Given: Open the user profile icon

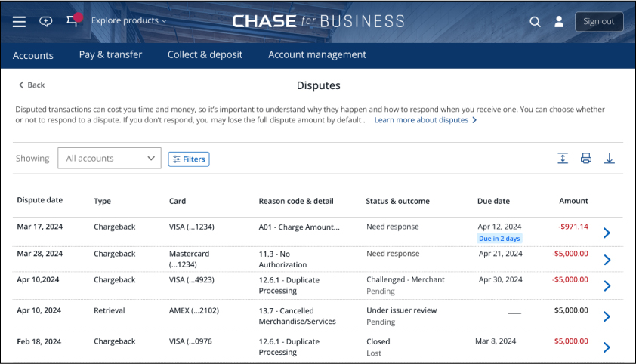Looking at the screenshot, I should click(x=559, y=21).
